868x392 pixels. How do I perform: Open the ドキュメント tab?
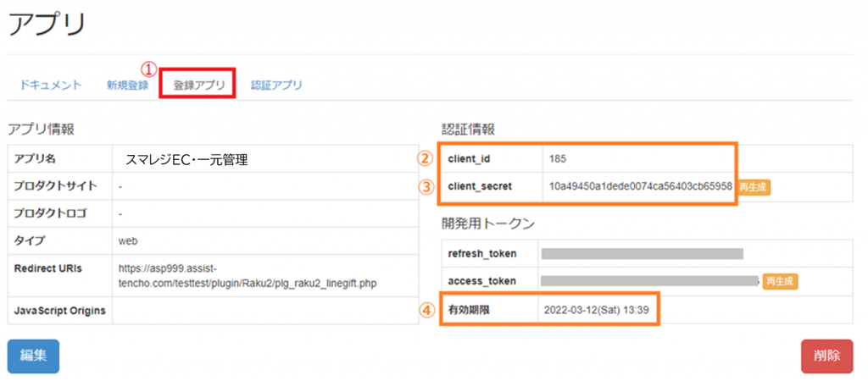point(50,85)
